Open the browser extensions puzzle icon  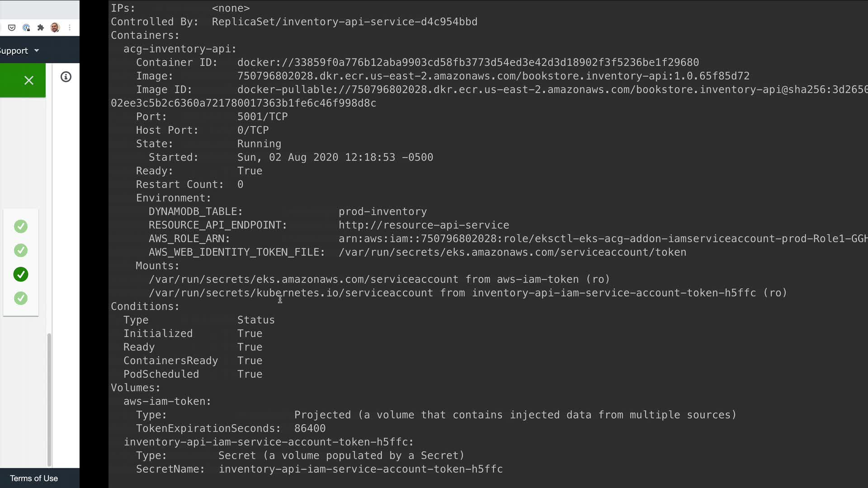tap(41, 28)
